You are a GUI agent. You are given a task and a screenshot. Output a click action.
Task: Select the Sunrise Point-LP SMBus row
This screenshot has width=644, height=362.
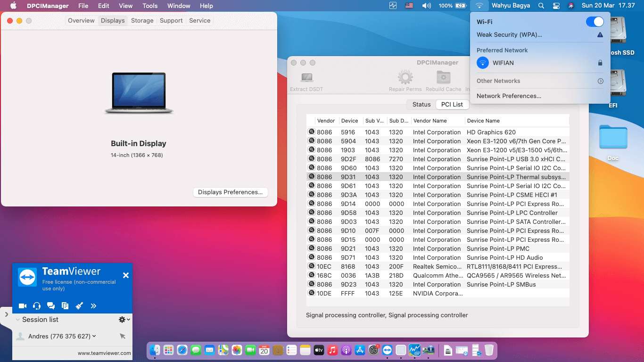[x=438, y=284]
